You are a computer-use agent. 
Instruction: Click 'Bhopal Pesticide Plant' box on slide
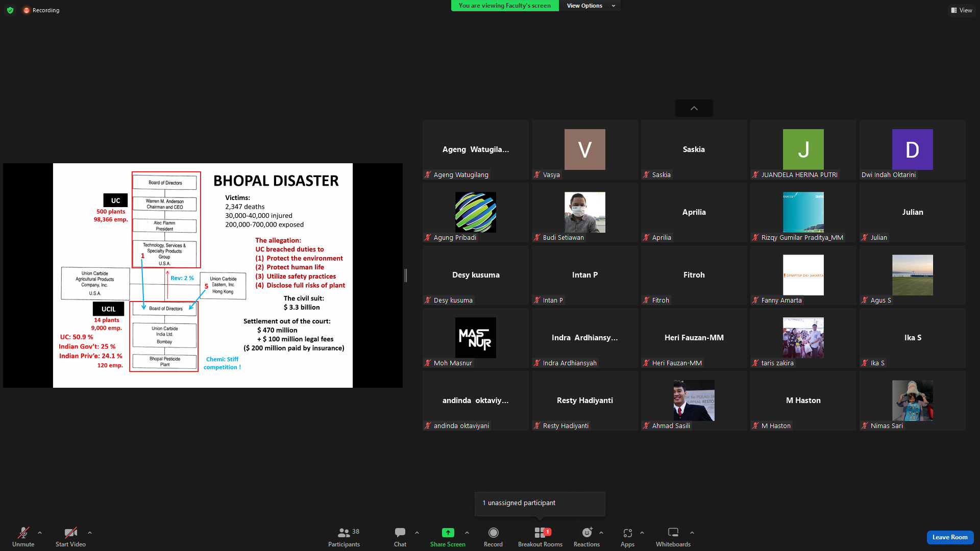[164, 362]
